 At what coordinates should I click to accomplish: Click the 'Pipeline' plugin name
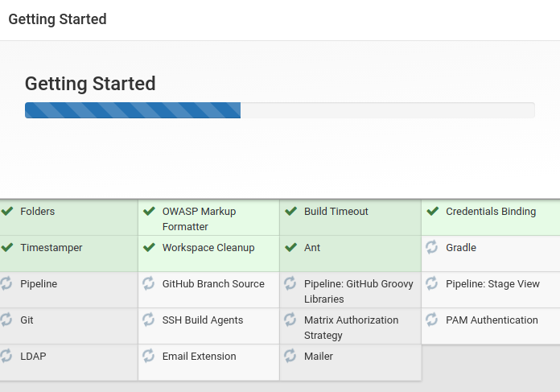39,283
